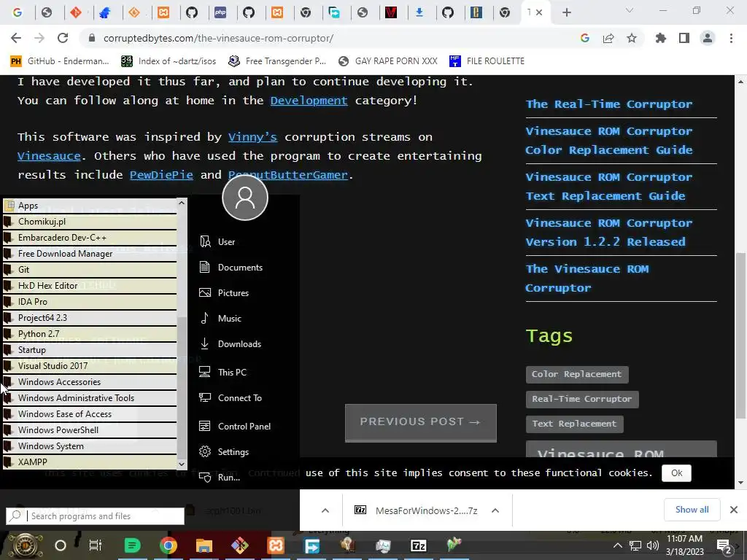The height and width of the screenshot is (560, 747).
Task: Open This PC from the Start menu
Action: click(223, 373)
